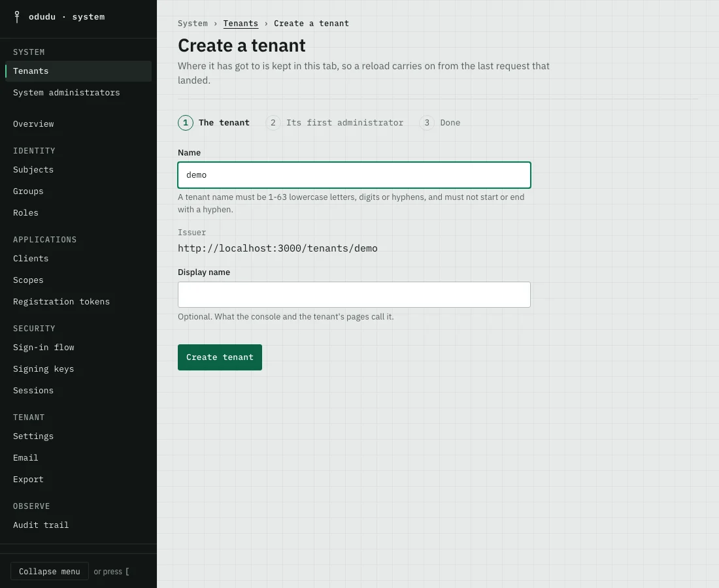Click Create a tenant breadcrumb text
The height and width of the screenshot is (588, 719).
pos(311,24)
